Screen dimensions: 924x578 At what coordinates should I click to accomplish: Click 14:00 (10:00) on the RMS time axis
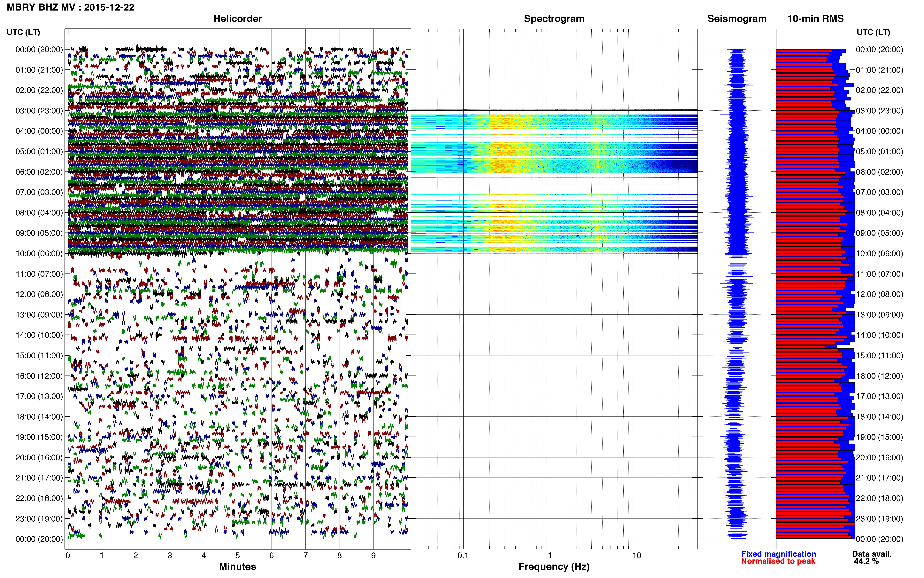(880, 335)
